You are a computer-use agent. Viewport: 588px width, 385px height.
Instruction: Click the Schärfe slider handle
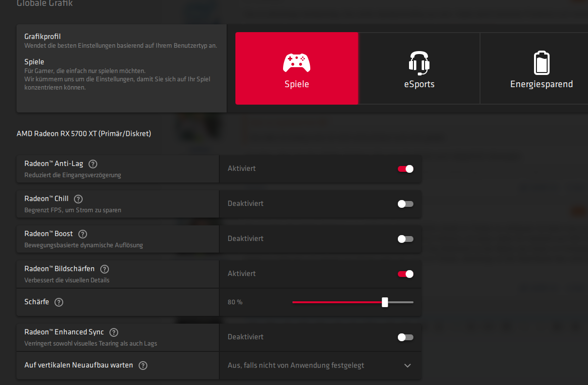pos(385,302)
